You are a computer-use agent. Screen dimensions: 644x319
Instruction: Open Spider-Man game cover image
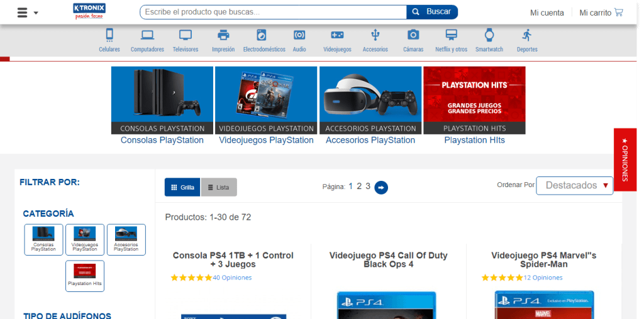[x=544, y=305]
